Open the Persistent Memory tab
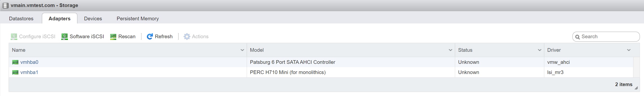644x96 pixels. coord(138,19)
